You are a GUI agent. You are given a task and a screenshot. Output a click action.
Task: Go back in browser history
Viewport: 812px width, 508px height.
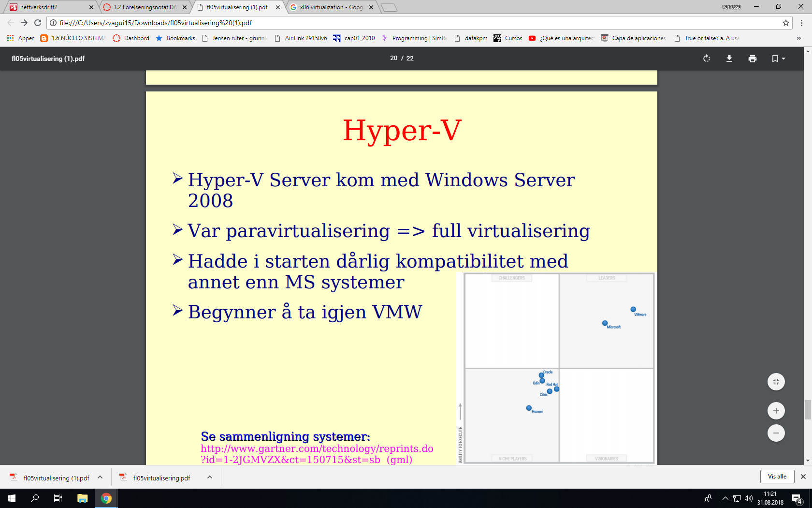[11, 23]
